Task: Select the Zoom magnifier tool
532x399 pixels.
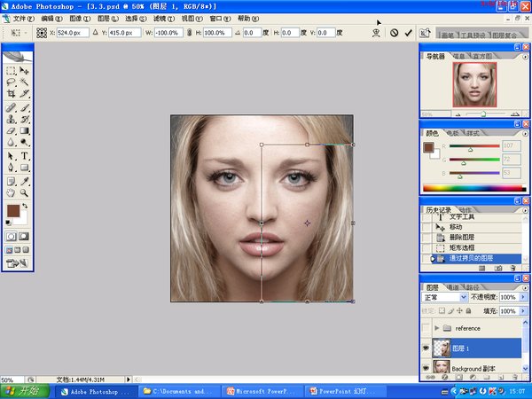Action: tap(25, 192)
